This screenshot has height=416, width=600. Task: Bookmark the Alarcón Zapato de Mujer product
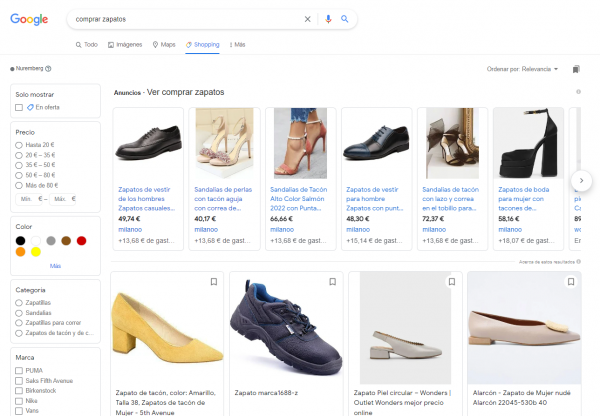pyautogui.click(x=571, y=282)
